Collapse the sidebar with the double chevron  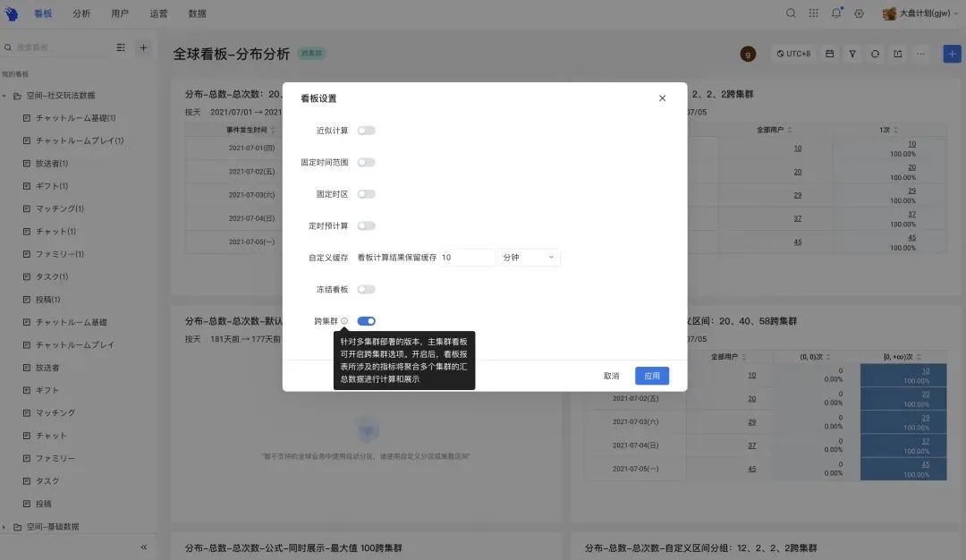click(143, 547)
